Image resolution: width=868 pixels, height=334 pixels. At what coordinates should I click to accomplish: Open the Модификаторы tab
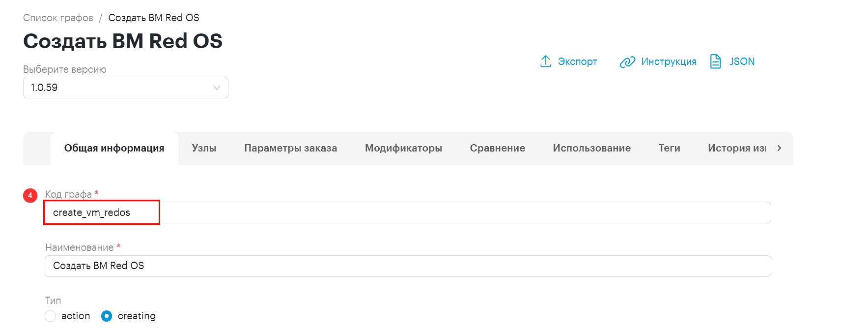tap(404, 148)
